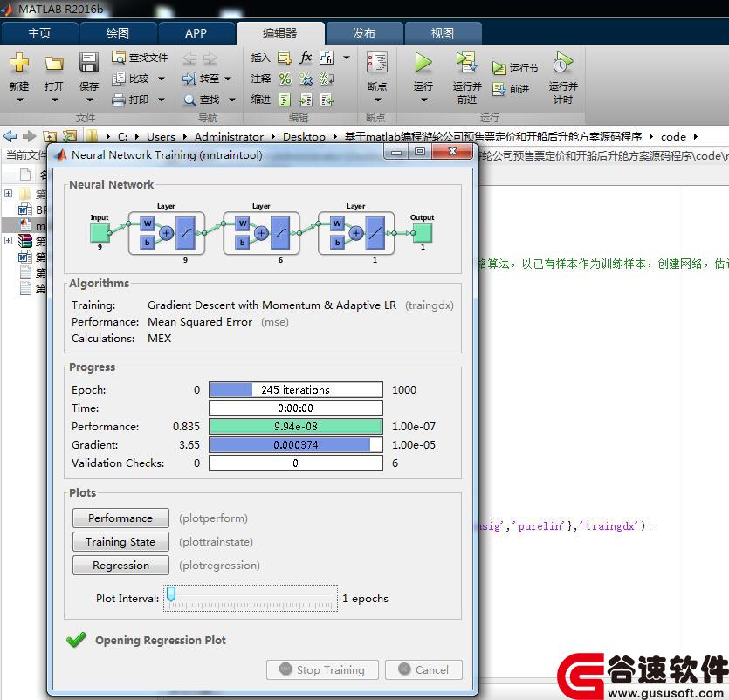Open the dropdown arrow under 断点
The height and width of the screenshot is (700, 729).
(377, 100)
